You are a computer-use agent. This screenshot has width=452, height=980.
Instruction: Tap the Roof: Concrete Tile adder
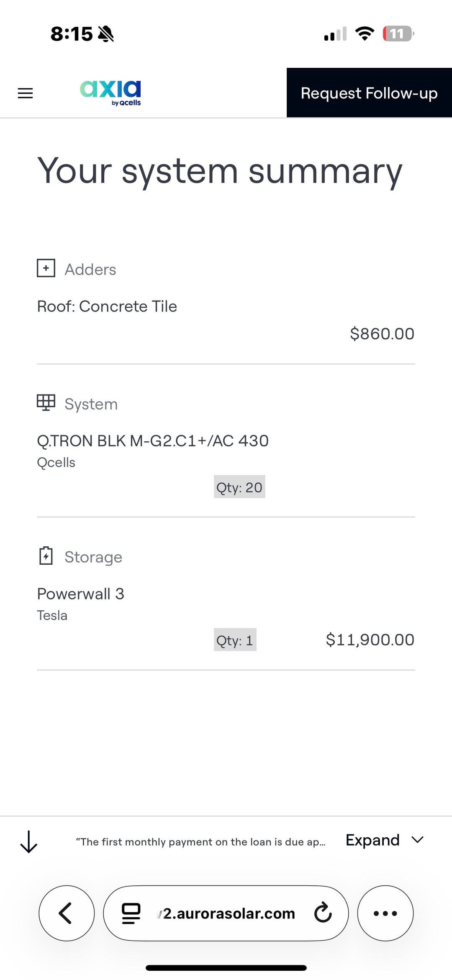[x=107, y=306]
